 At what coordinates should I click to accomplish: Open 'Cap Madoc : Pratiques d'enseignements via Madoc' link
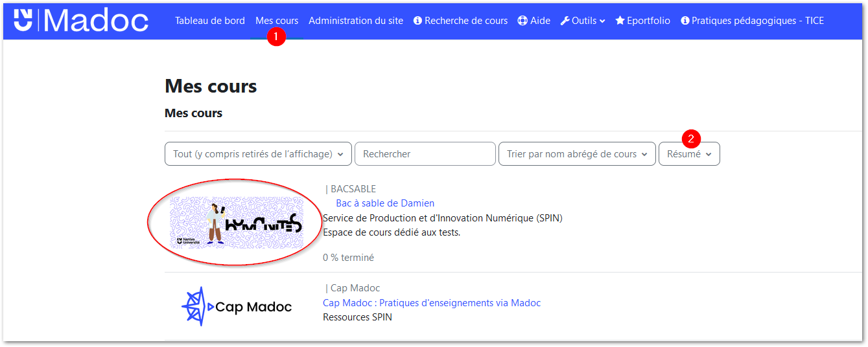[432, 303]
